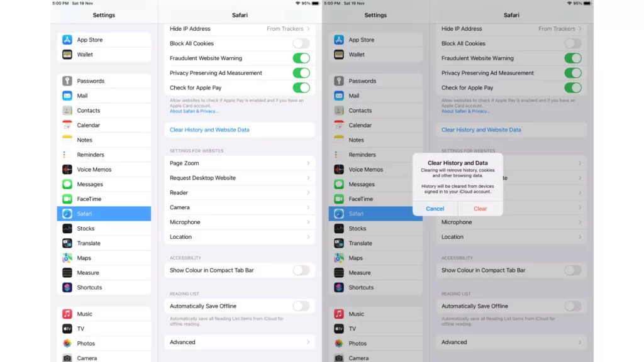Open Messages row in dimmed right screen sidebar
The width and height of the screenshot is (644, 362).
pos(376,184)
